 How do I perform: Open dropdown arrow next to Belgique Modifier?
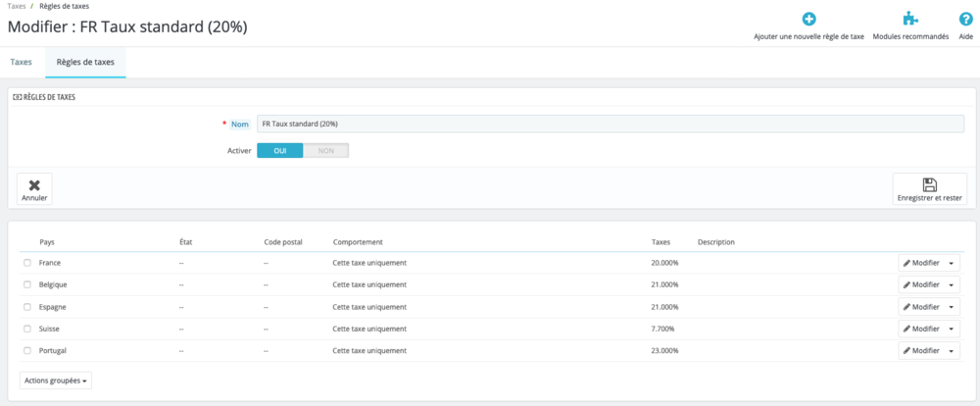pyautogui.click(x=952, y=285)
